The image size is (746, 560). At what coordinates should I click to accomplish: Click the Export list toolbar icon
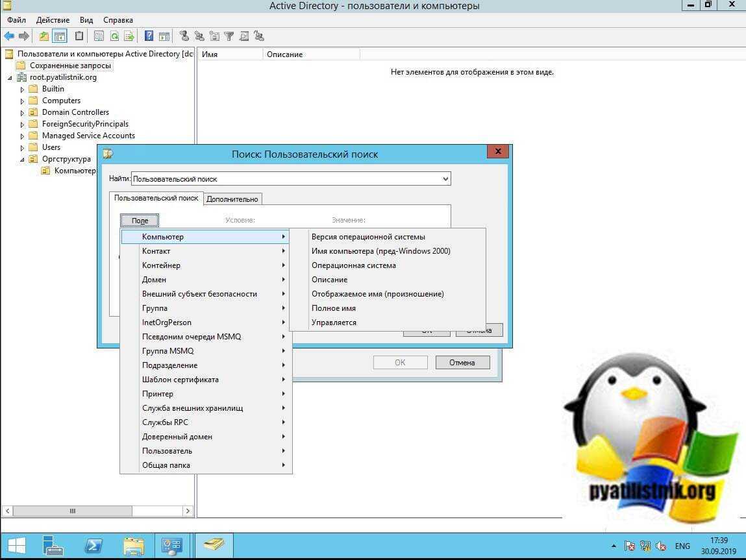pos(129,36)
